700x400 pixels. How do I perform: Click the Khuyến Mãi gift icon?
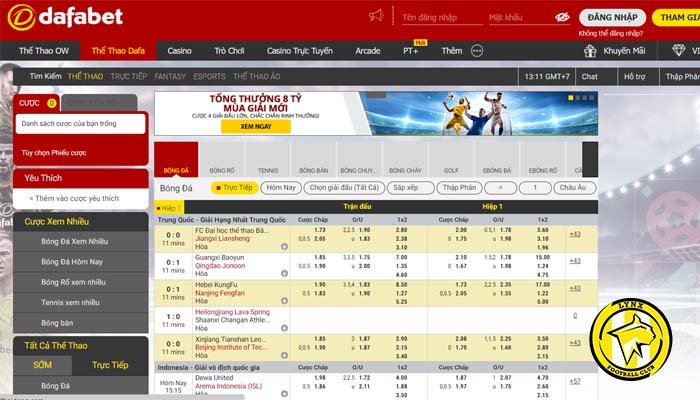[x=590, y=51]
